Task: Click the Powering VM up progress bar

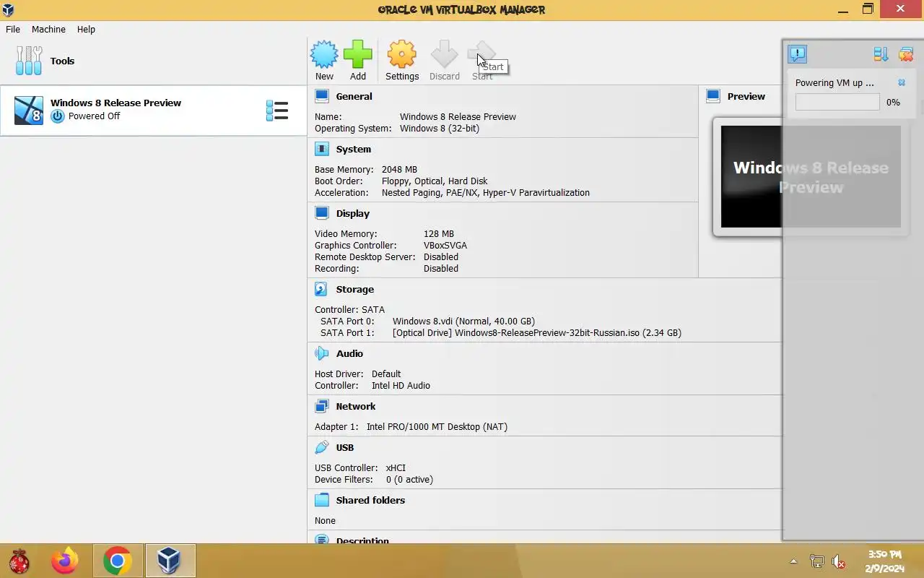Action: pos(837,102)
